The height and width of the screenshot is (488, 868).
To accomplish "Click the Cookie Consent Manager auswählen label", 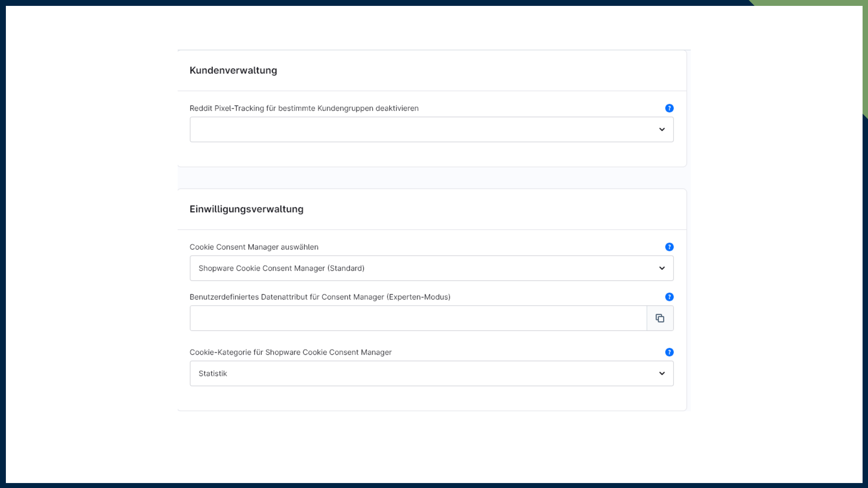I will click(254, 247).
